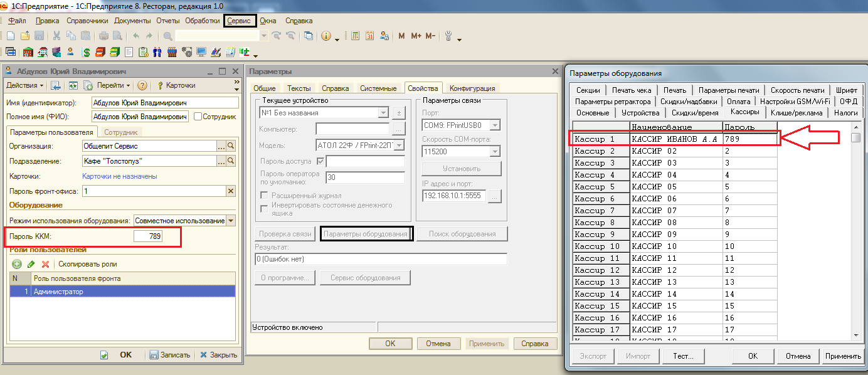
Task: Open the Справочники menu
Action: point(87,21)
